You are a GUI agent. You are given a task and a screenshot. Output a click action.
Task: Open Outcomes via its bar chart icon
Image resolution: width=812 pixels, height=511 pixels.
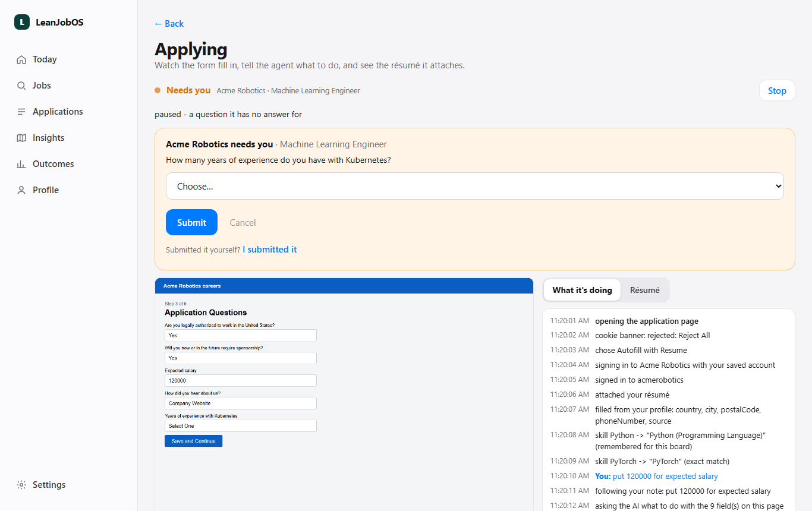click(x=21, y=164)
